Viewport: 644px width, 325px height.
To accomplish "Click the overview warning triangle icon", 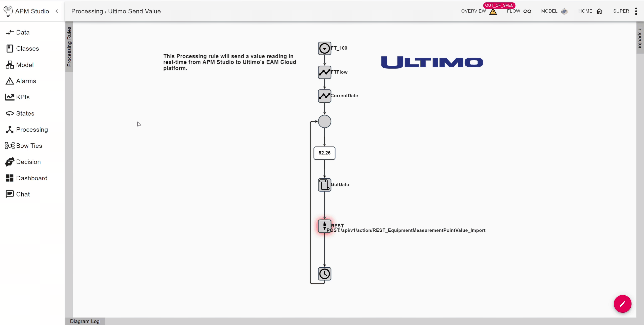I will click(x=493, y=12).
